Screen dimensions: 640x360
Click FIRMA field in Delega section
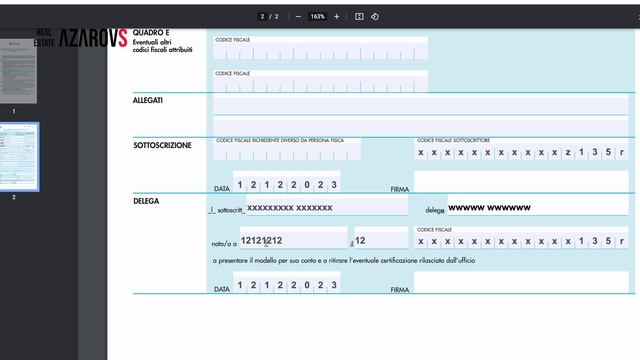pyautogui.click(x=521, y=282)
